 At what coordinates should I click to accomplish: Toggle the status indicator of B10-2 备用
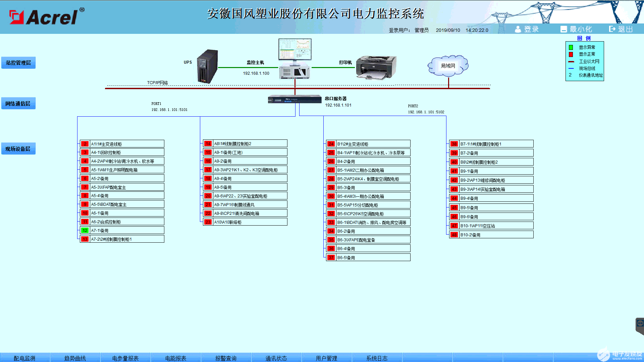[454, 235]
